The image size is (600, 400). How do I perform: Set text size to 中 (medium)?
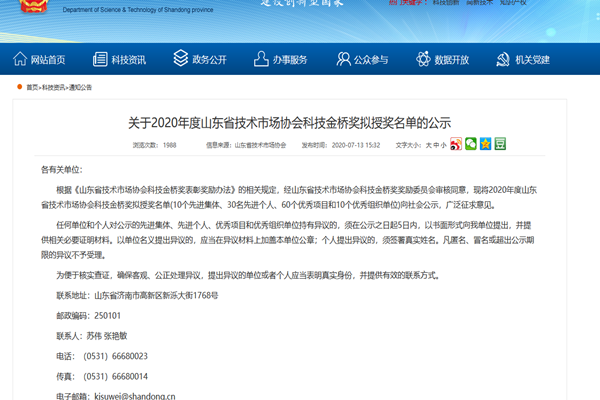coord(436,145)
